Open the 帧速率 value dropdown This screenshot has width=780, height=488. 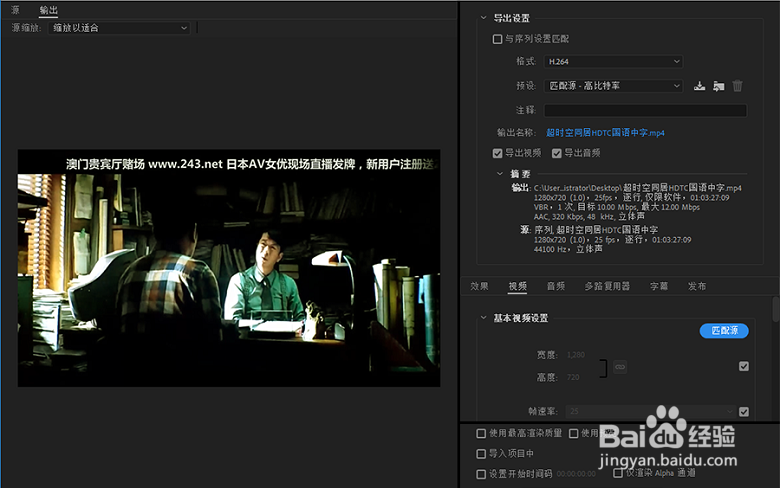pos(650,411)
